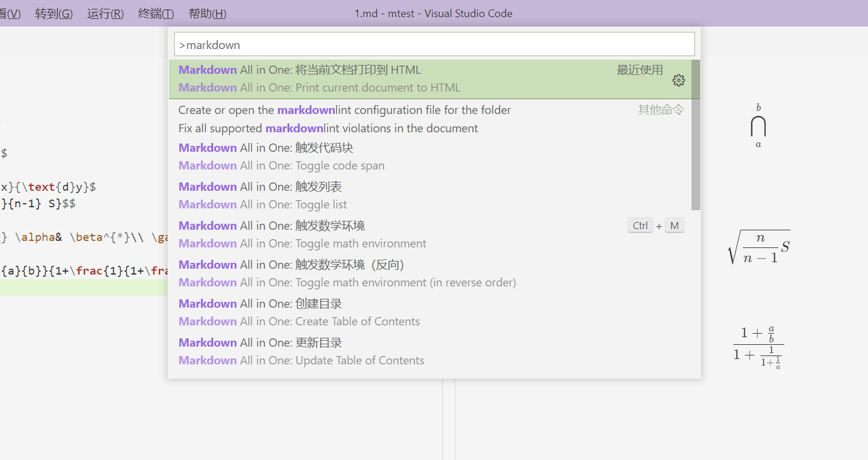Click the square root formula in preview
Viewport: 868px width, 460px height.
pyautogui.click(x=759, y=247)
